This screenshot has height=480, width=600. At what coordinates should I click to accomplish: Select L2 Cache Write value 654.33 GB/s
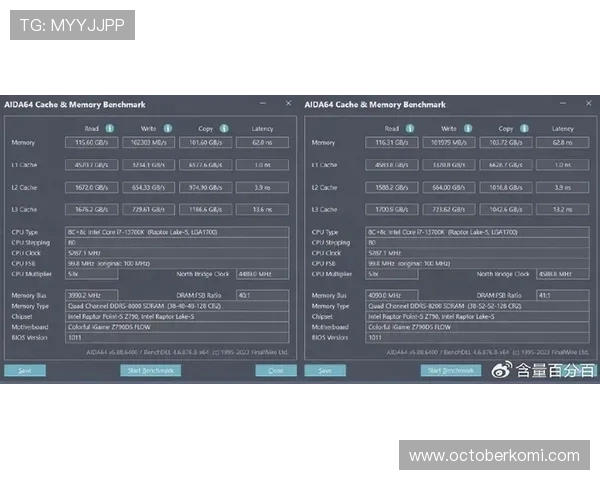[148, 188]
